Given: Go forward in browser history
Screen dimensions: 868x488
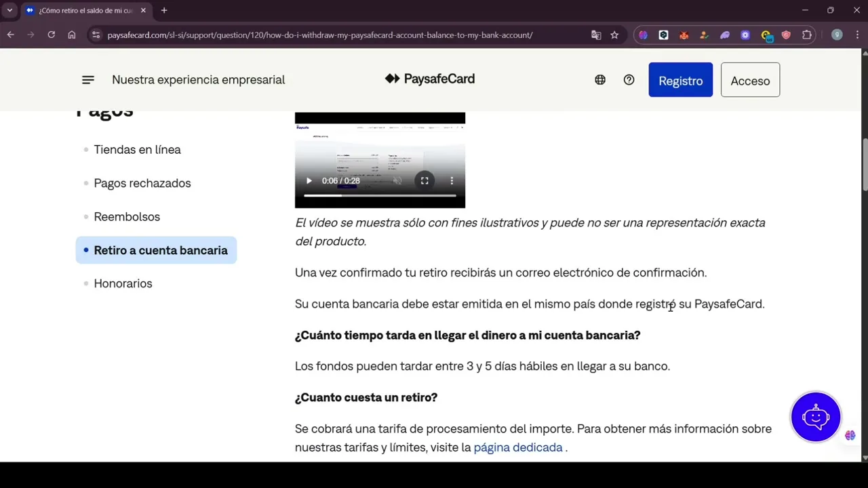Looking at the screenshot, I should click(x=31, y=35).
